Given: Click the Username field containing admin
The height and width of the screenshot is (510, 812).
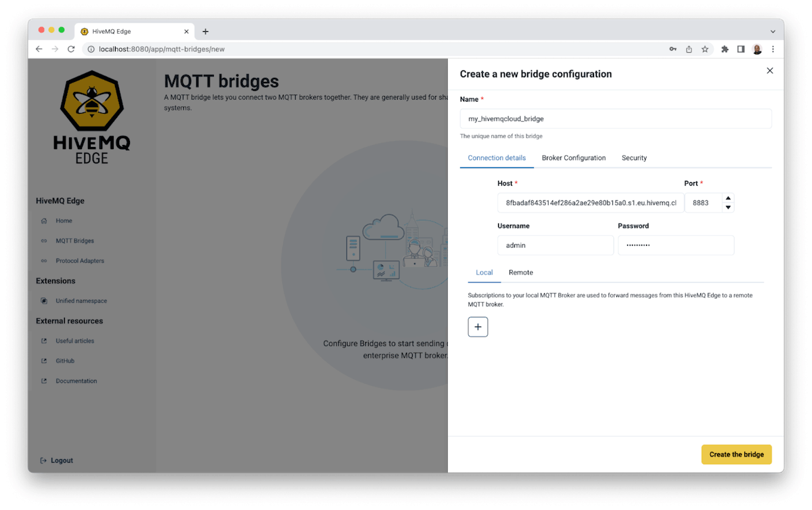Looking at the screenshot, I should (556, 245).
